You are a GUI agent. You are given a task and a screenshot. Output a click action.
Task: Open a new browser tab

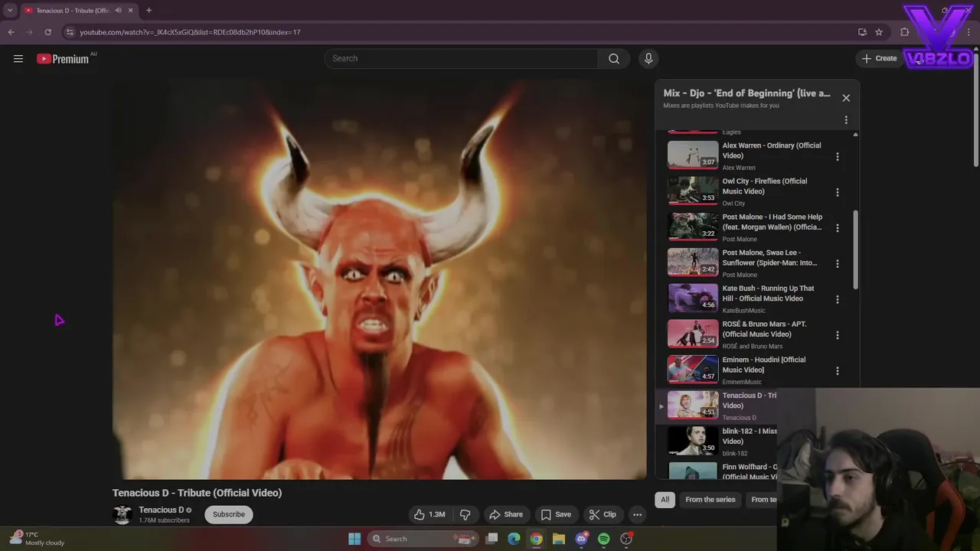(149, 11)
